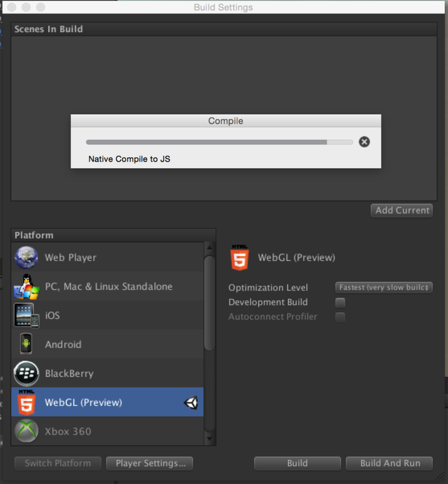Screen dimensions: 448x484
Task: Click the Autoconnect Profiler label
Action: (x=273, y=316)
